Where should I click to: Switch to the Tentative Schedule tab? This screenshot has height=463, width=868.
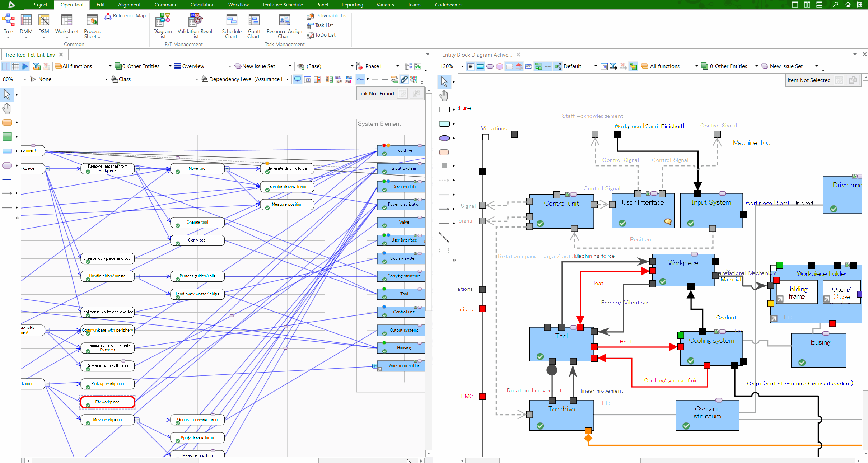pos(283,5)
